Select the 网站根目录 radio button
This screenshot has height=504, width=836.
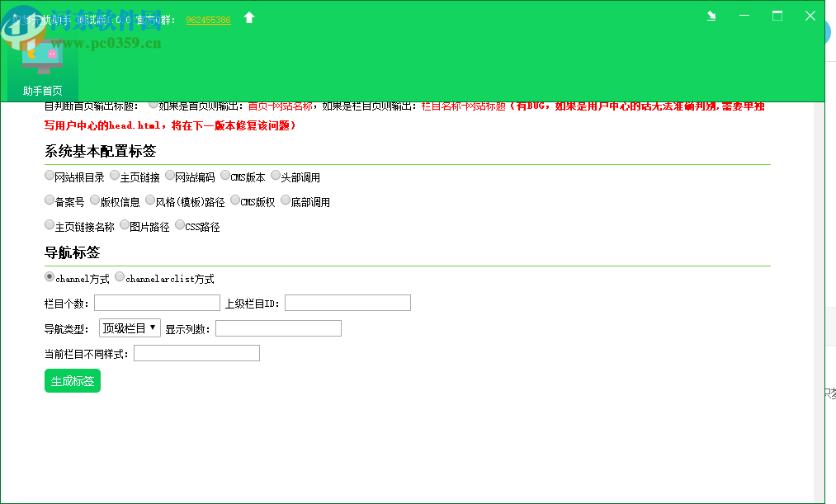tap(50, 175)
